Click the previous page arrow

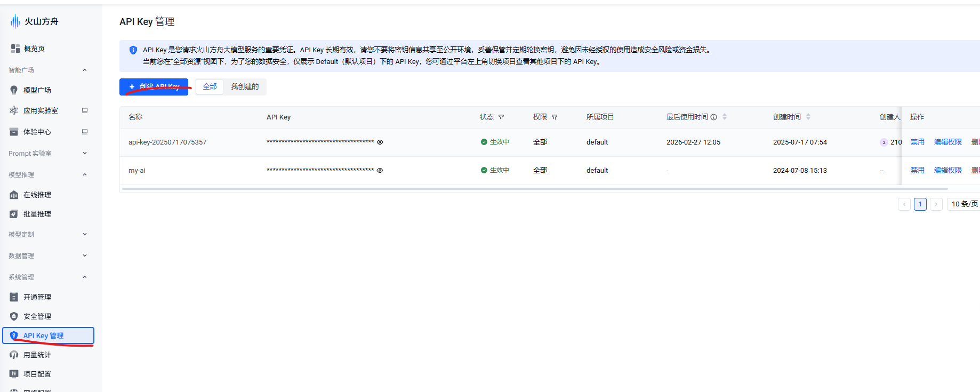[904, 204]
